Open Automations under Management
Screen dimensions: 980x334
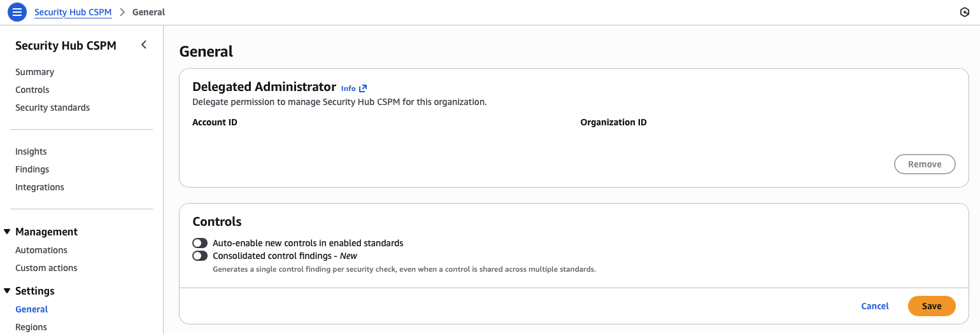pos(41,250)
